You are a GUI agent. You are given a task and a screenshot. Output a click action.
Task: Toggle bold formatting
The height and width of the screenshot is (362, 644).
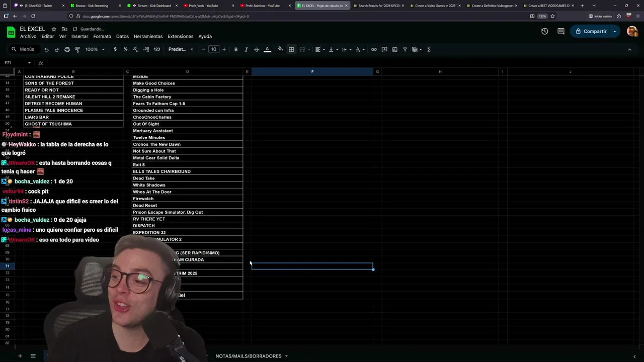(235, 49)
